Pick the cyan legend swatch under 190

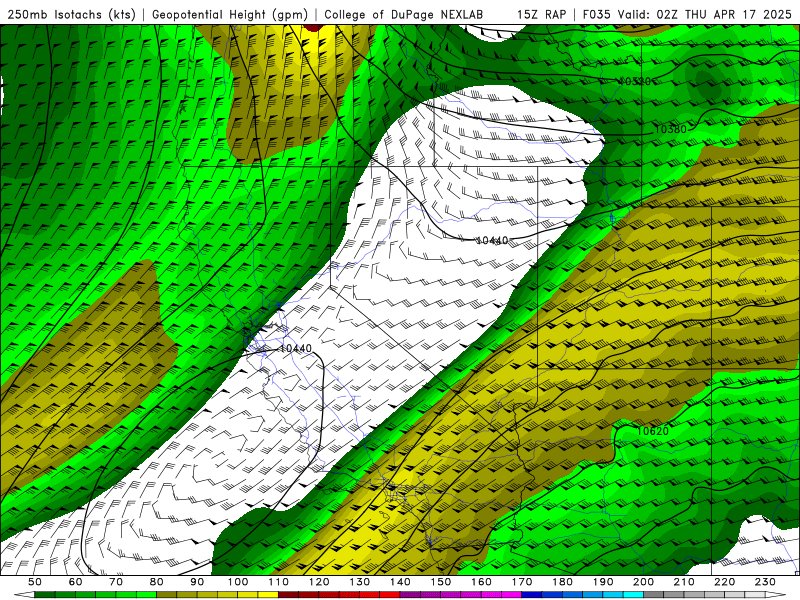click(613, 595)
